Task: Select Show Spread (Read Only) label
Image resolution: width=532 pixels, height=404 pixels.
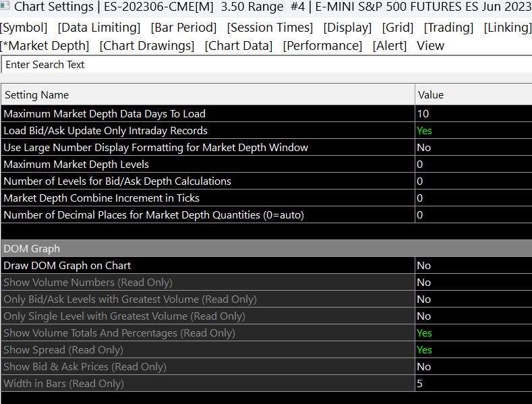Action: (63, 349)
